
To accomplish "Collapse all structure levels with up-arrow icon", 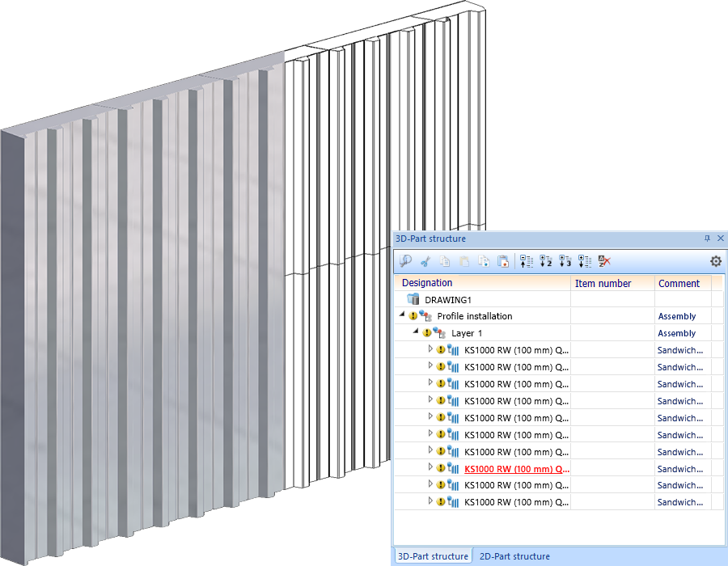I will 526,261.
